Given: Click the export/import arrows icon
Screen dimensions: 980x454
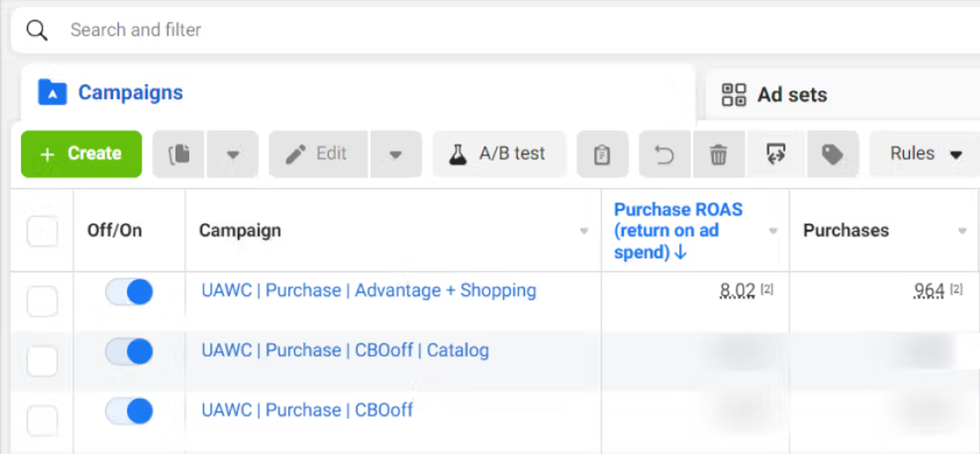Looking at the screenshot, I should pyautogui.click(x=776, y=154).
